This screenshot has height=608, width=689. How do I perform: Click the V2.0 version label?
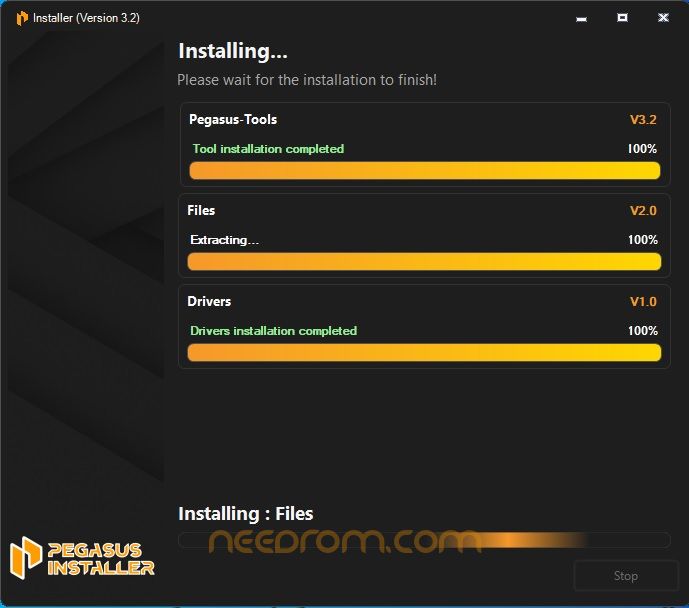(x=643, y=211)
